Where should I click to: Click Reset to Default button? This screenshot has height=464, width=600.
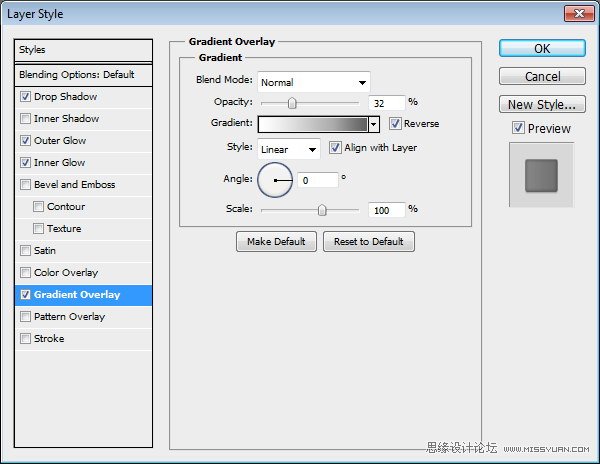(368, 241)
